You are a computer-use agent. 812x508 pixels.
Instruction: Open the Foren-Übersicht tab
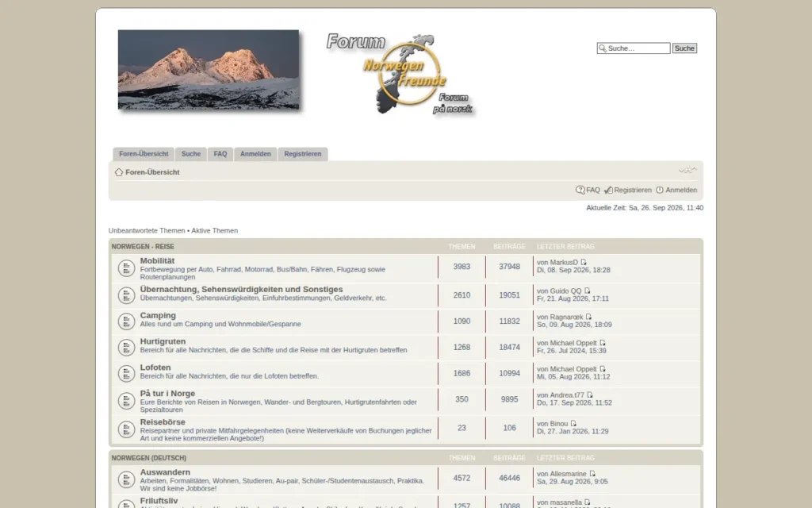(144, 154)
